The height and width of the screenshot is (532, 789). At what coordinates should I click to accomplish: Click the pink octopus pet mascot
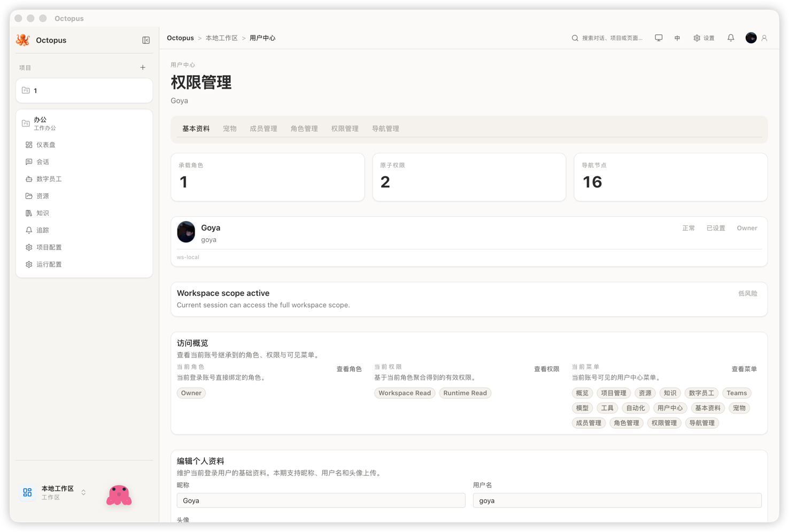tap(119, 495)
